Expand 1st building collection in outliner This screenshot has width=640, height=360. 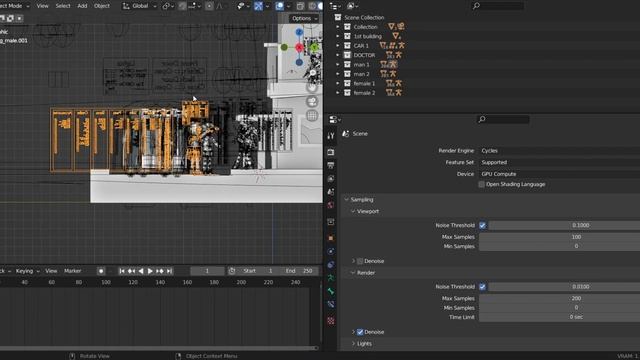click(338, 36)
